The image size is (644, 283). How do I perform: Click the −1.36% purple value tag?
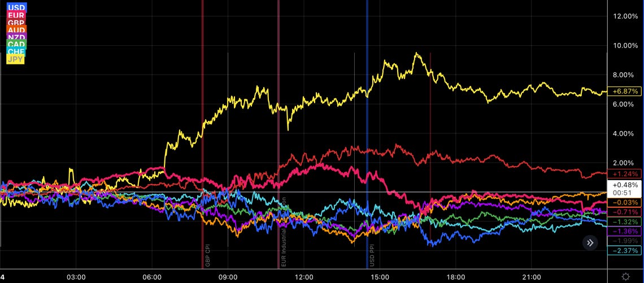coord(624,231)
